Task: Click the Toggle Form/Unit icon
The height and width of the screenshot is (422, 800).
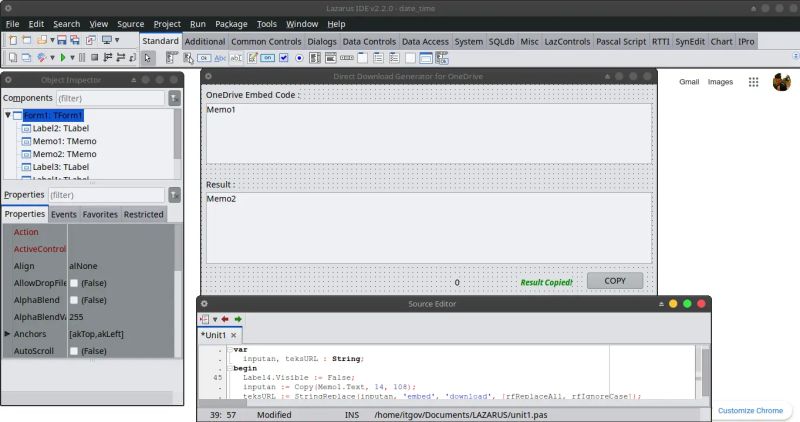Action: pyautogui.click(x=91, y=40)
